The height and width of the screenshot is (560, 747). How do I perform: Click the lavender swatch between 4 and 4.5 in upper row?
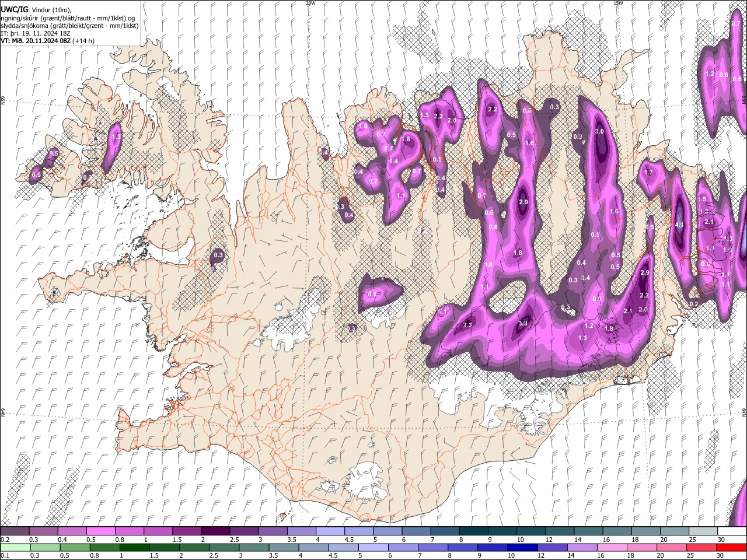pos(330,531)
